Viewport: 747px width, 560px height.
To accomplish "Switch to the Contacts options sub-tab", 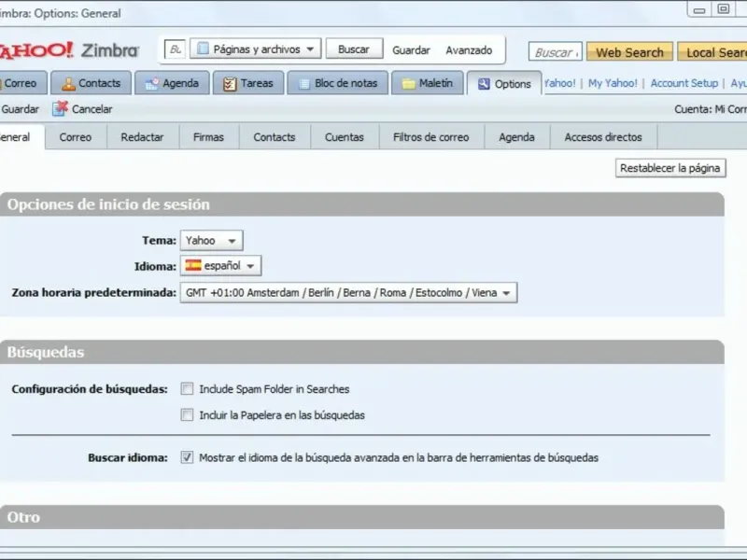I will (274, 137).
